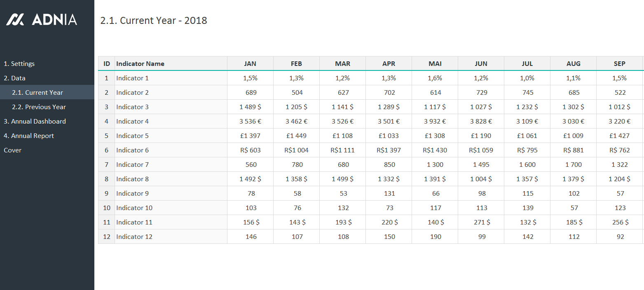This screenshot has width=644, height=290.
Task: Select Indicator 6 FEB value R$1 004
Action: pyautogui.click(x=296, y=150)
